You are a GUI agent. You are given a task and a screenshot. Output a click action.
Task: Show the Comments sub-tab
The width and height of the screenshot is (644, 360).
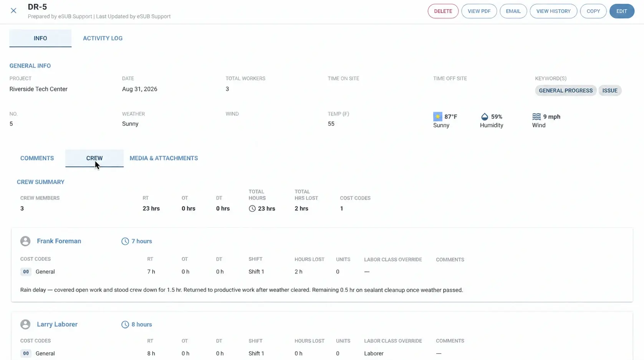click(37, 158)
